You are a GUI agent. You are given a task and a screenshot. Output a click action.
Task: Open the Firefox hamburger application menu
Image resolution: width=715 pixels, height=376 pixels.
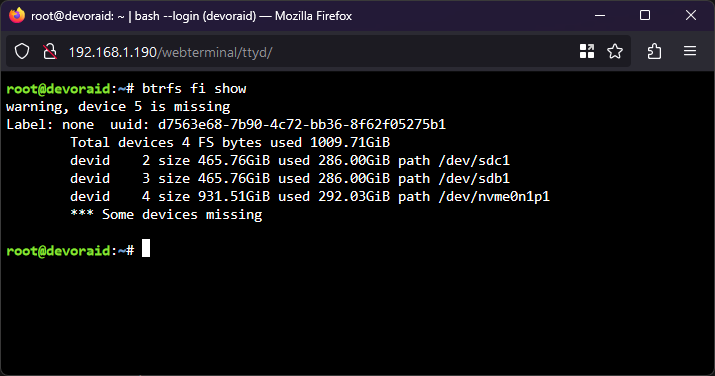(x=690, y=51)
